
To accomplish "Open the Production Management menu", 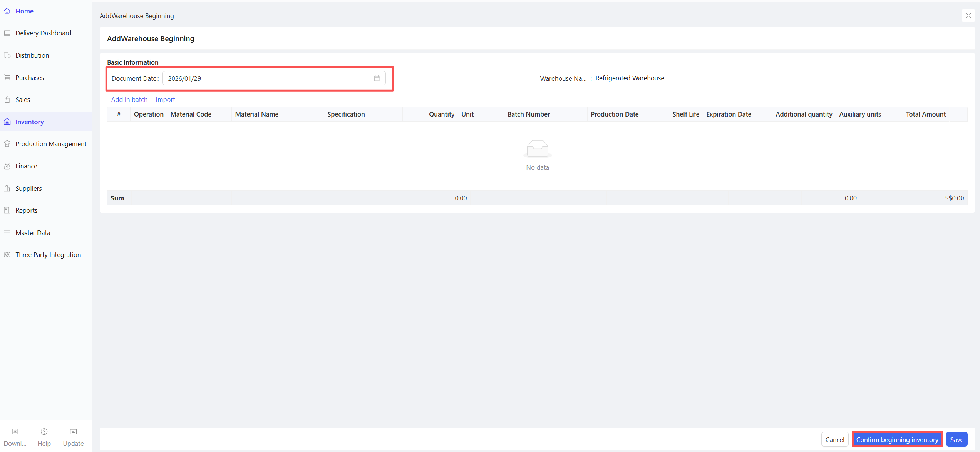I will (51, 144).
